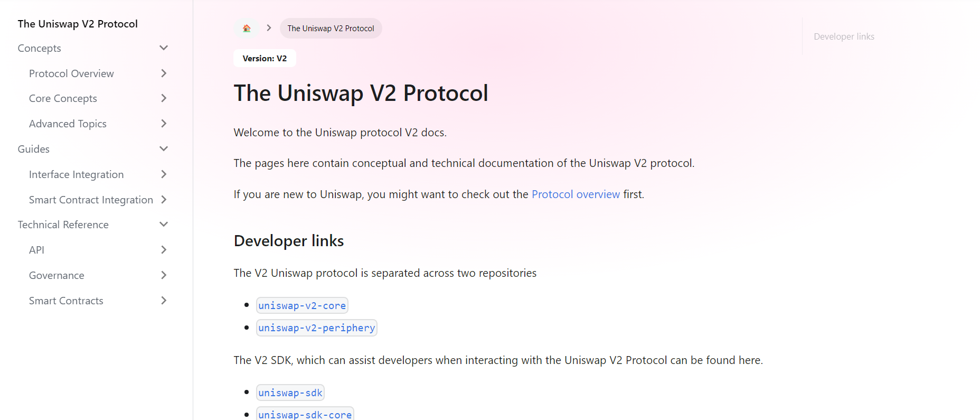Image resolution: width=980 pixels, height=420 pixels.
Task: Collapse the Concepts section chevron
Action: tap(164, 48)
